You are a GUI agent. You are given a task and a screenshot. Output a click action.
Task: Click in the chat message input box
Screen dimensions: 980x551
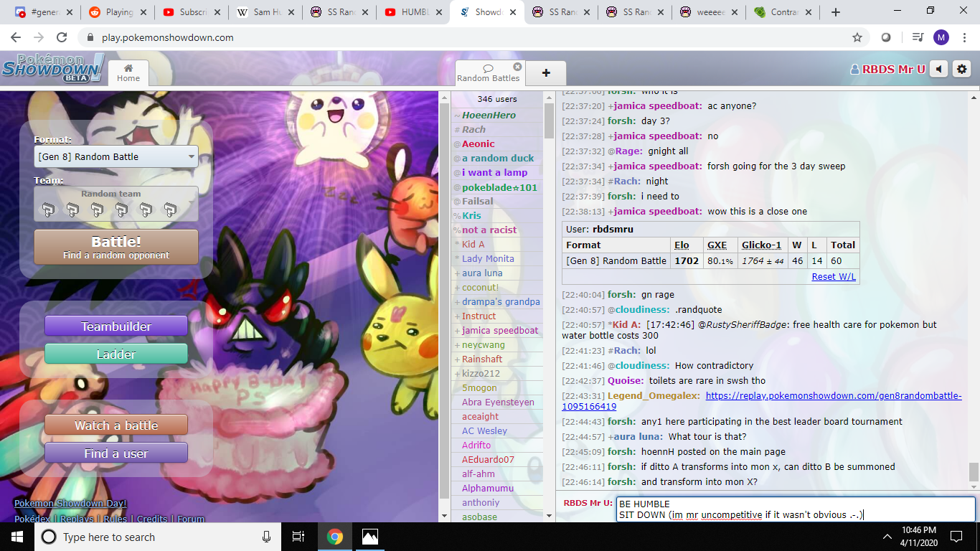click(795, 509)
